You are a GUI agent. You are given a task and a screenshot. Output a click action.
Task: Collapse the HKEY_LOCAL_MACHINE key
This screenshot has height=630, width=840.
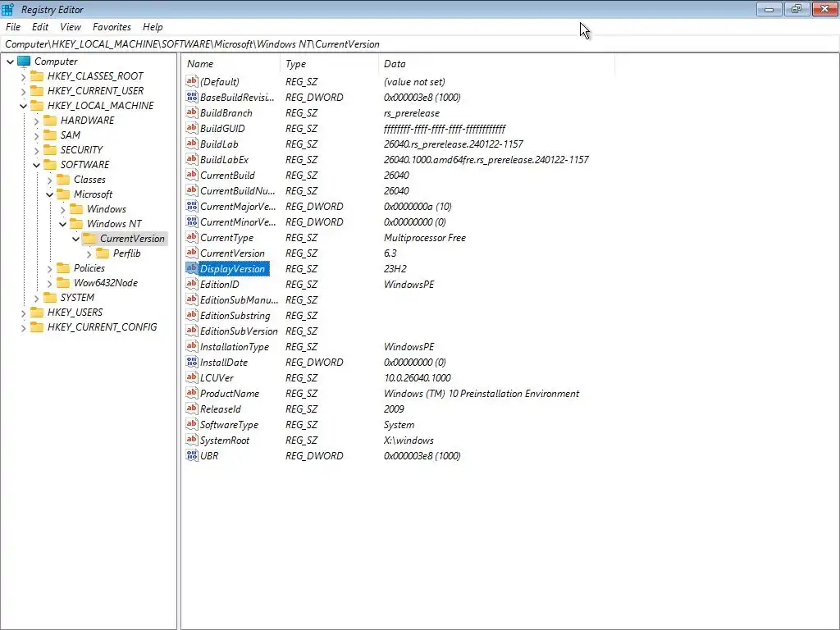point(23,106)
